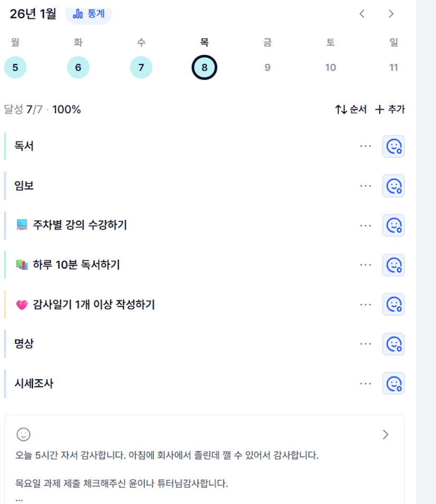Click the smiley face icon in note card
Screen dimensions: 436x504
pos(23,434)
